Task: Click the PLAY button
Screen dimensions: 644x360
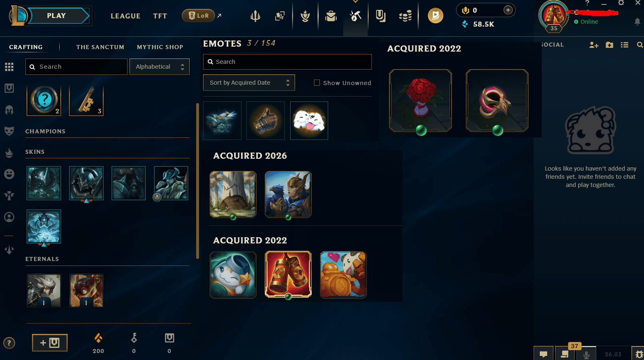Action: (56, 16)
